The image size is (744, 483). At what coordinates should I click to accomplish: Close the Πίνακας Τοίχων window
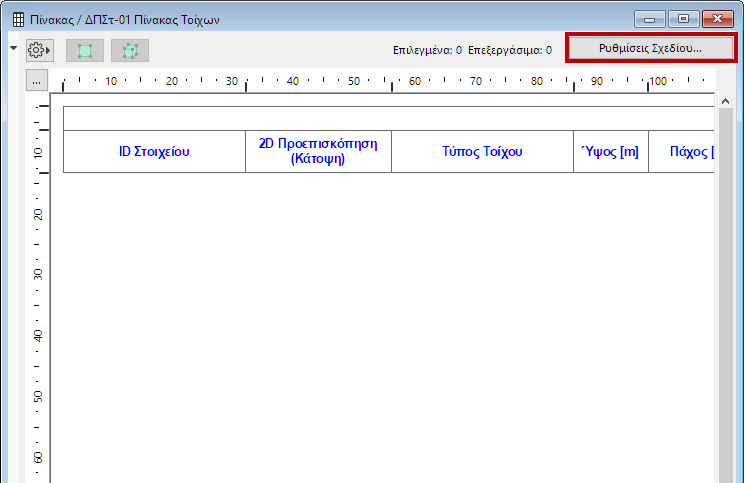[718, 19]
